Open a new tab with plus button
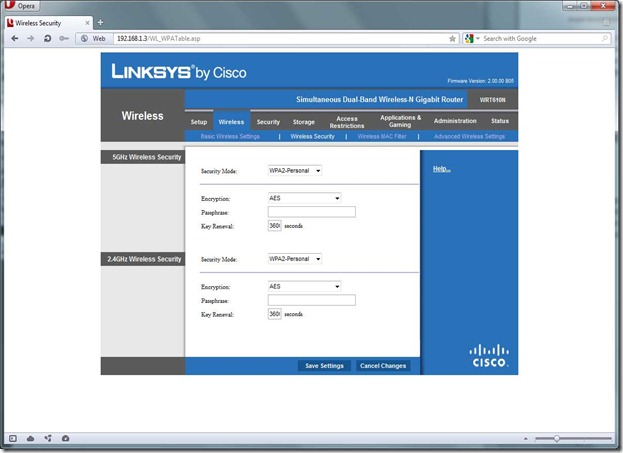 (101, 23)
